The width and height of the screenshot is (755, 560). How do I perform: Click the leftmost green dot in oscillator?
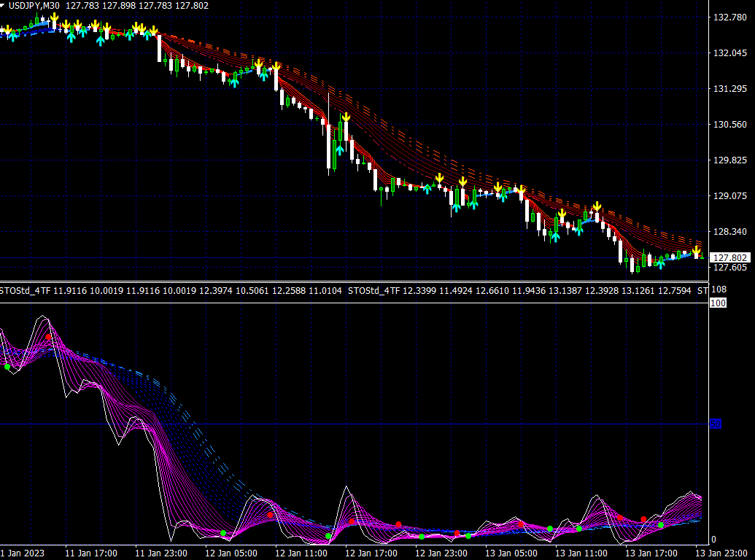pyautogui.click(x=7, y=367)
